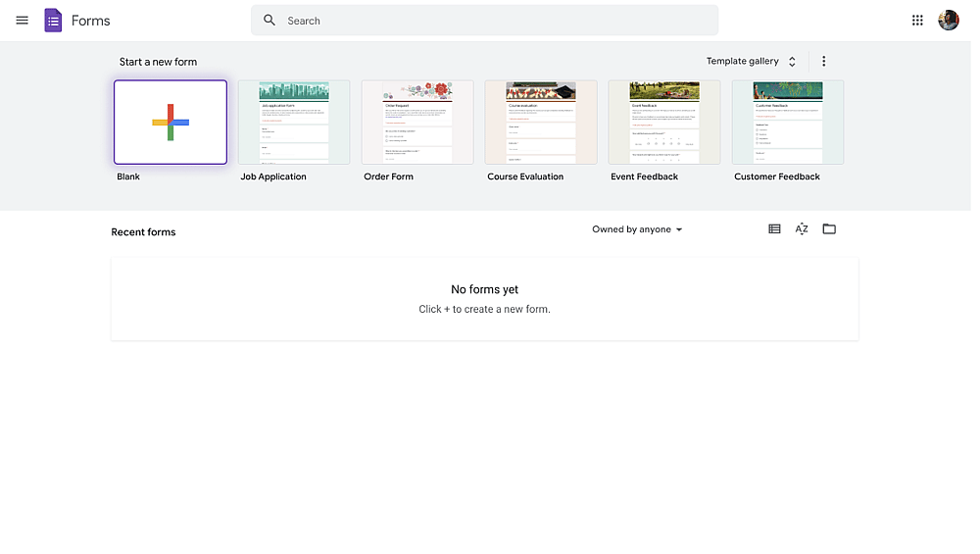The width and height of the screenshot is (980, 554).
Task: Open the Job Application template
Action: [x=294, y=123]
